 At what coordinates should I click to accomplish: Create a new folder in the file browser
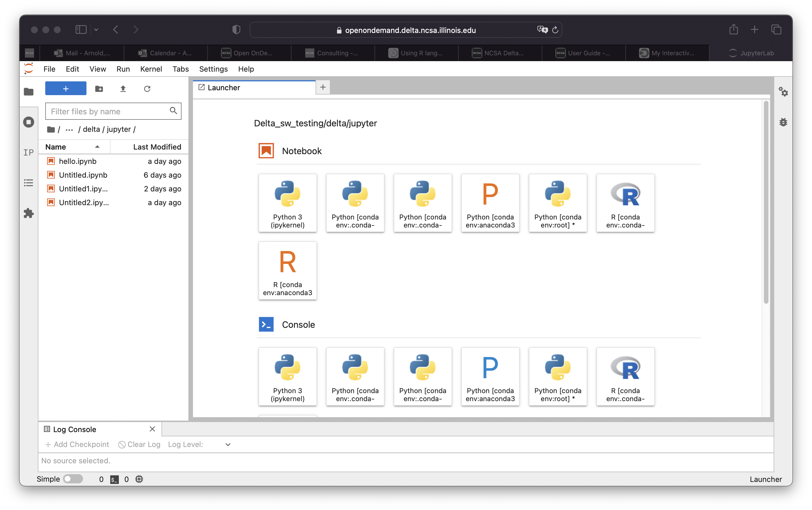pyautogui.click(x=99, y=88)
